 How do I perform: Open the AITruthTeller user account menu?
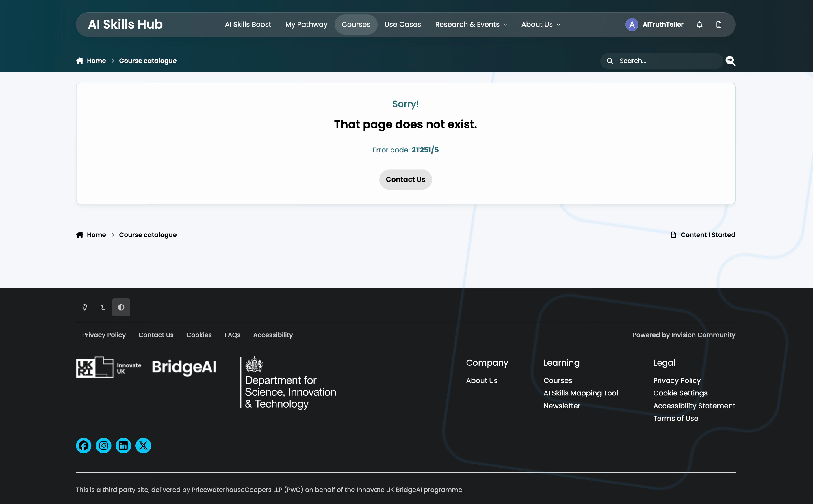coord(654,24)
